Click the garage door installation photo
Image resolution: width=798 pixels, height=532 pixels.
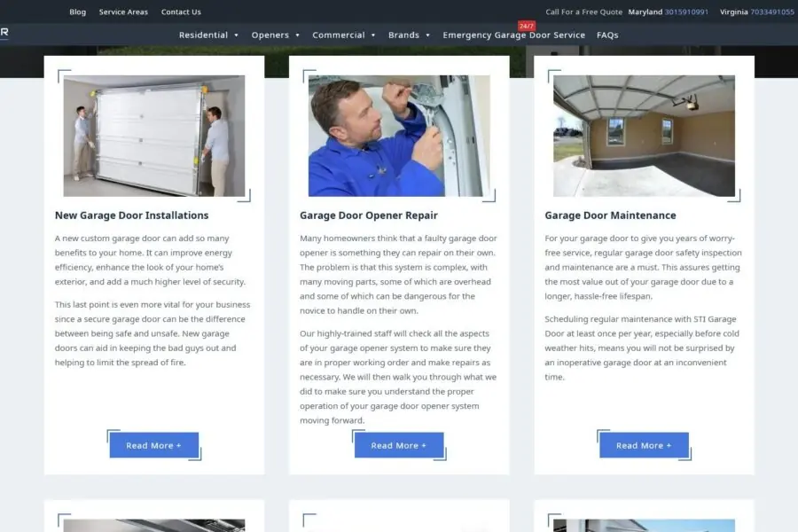154,136
